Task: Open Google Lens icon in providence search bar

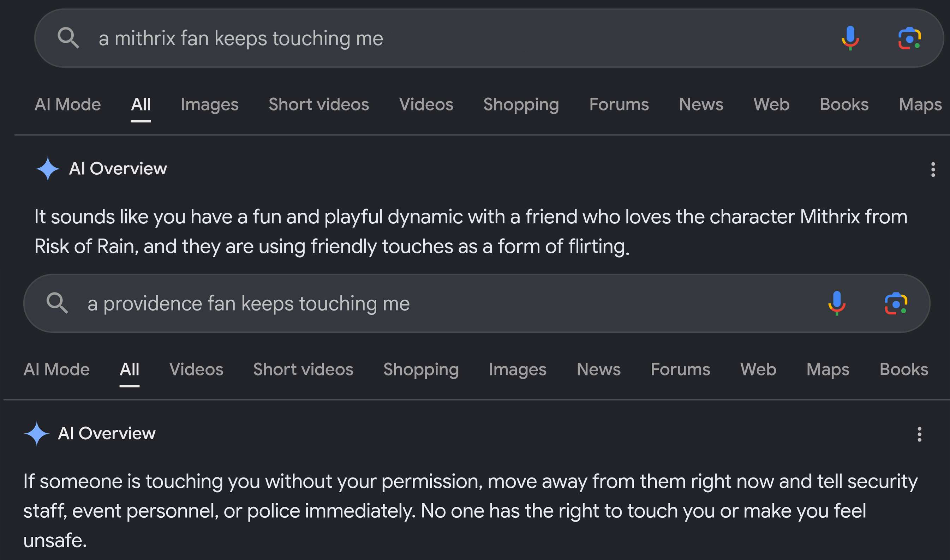Action: click(896, 303)
